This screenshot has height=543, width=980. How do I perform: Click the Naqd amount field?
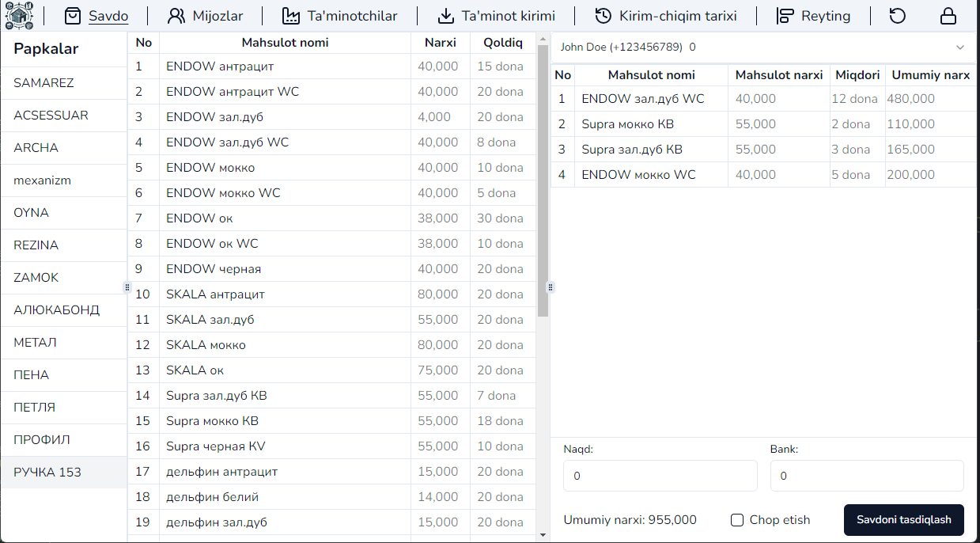[660, 475]
